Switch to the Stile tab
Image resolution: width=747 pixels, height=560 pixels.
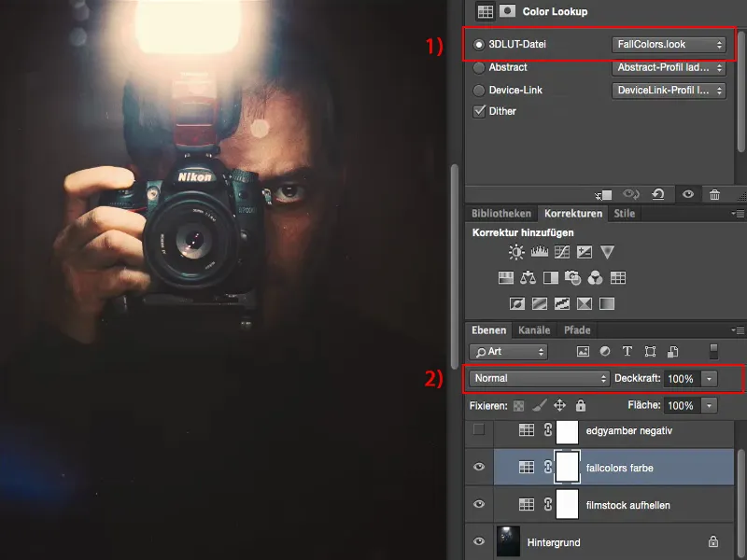click(624, 214)
